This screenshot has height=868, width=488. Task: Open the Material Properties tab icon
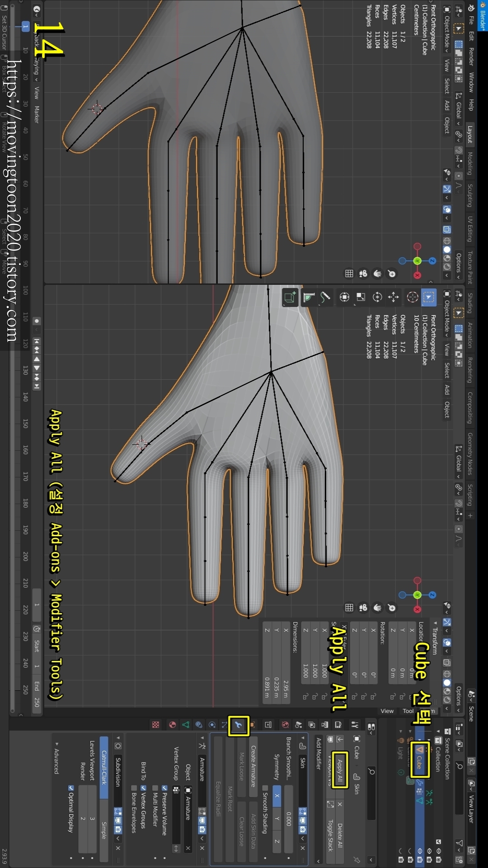(x=172, y=725)
